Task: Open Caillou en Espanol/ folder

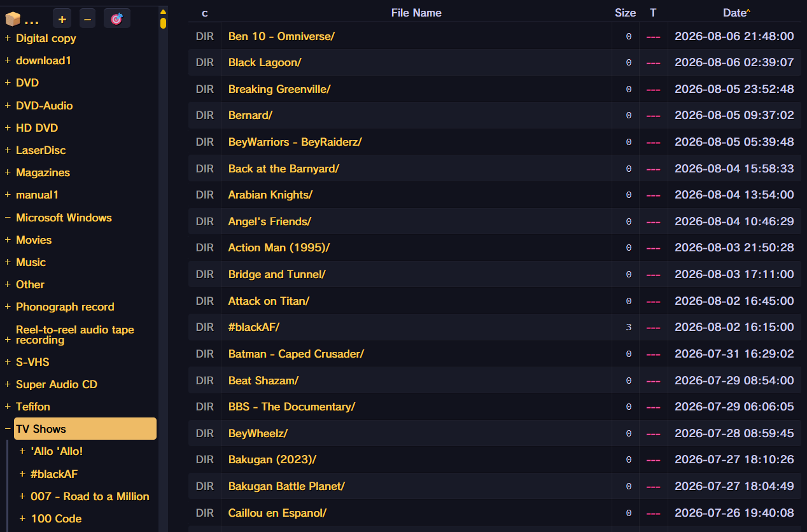Action: pos(277,513)
